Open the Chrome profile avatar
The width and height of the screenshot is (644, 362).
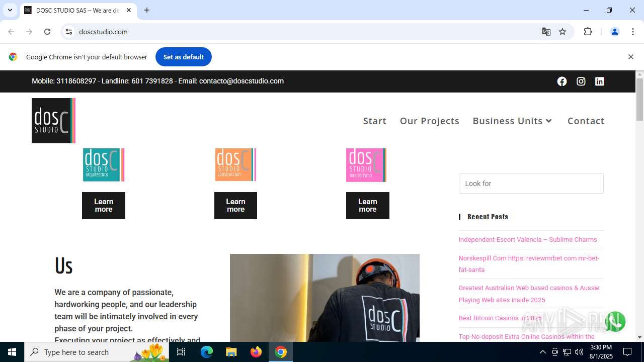click(614, 32)
